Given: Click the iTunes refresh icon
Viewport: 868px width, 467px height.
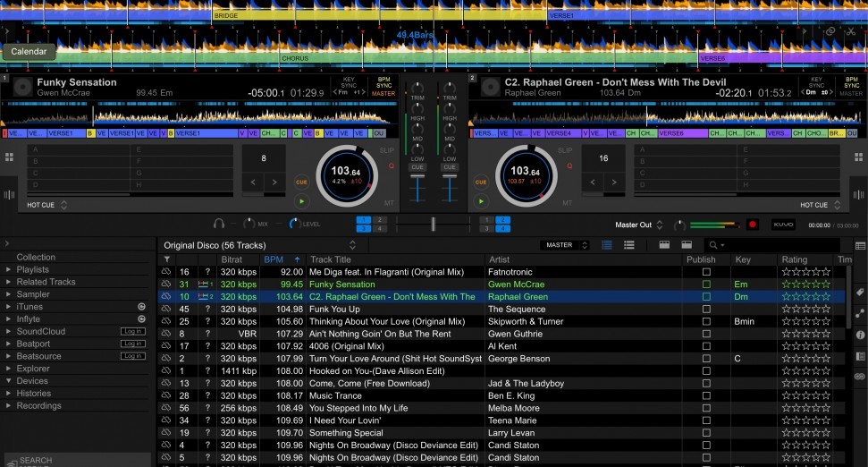Looking at the screenshot, I should [141, 307].
